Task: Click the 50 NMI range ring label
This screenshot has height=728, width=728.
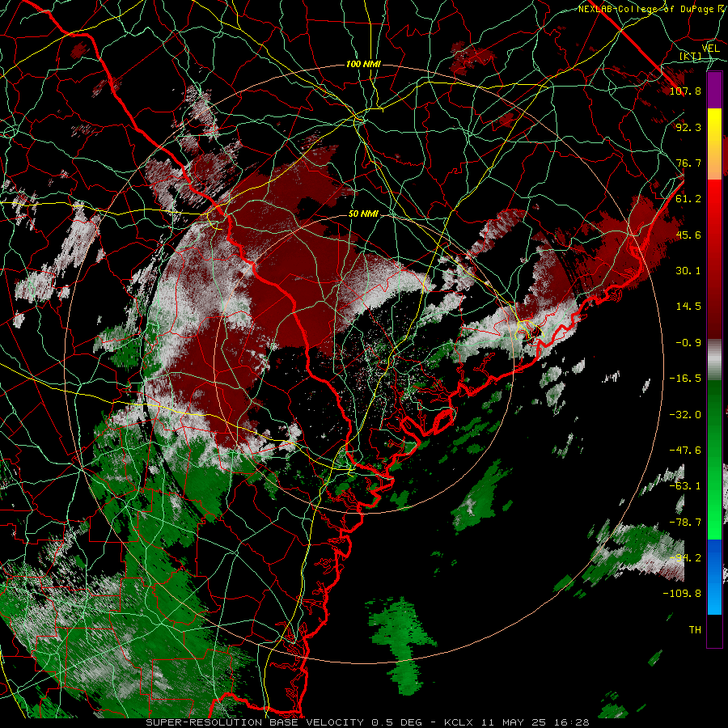Action: pos(363,214)
